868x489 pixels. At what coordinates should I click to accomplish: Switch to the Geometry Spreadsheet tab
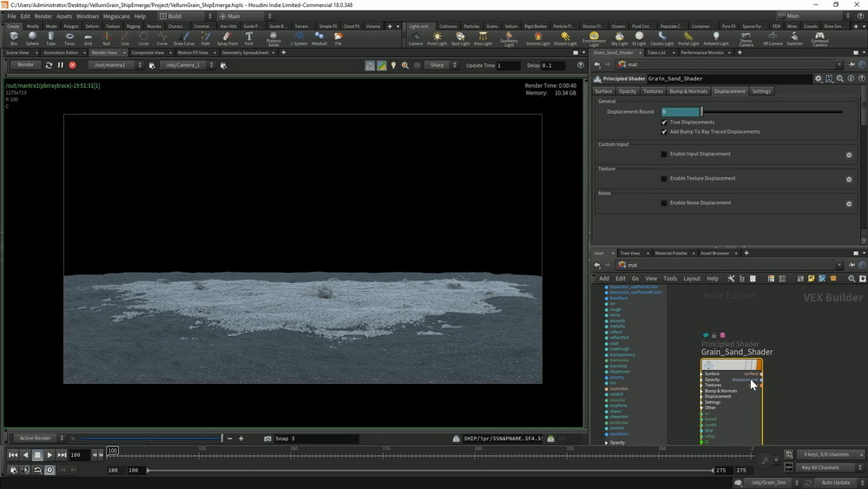click(x=245, y=53)
